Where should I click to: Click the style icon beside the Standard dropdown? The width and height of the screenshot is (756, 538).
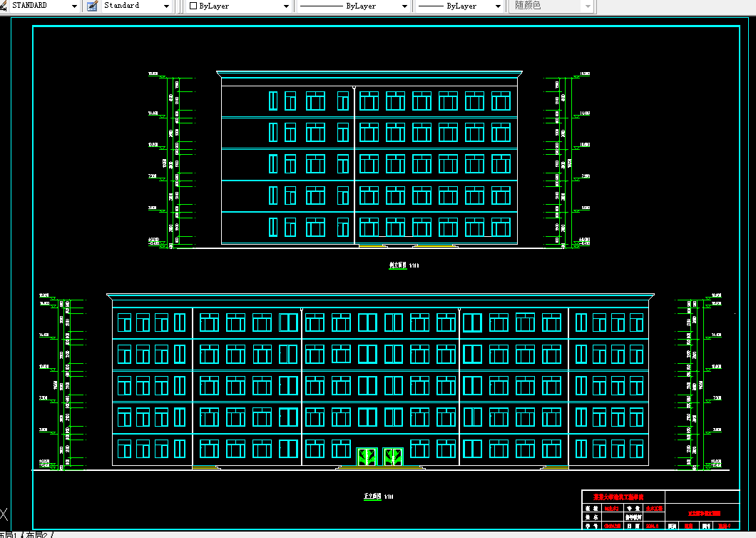[92, 6]
